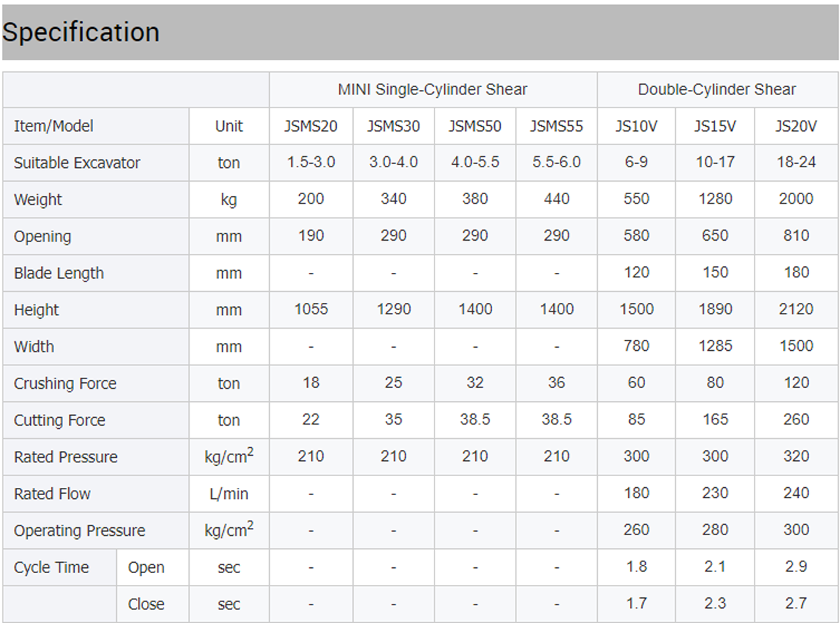
Task: Click the JS15V cutting force value 165
Action: coord(715,419)
